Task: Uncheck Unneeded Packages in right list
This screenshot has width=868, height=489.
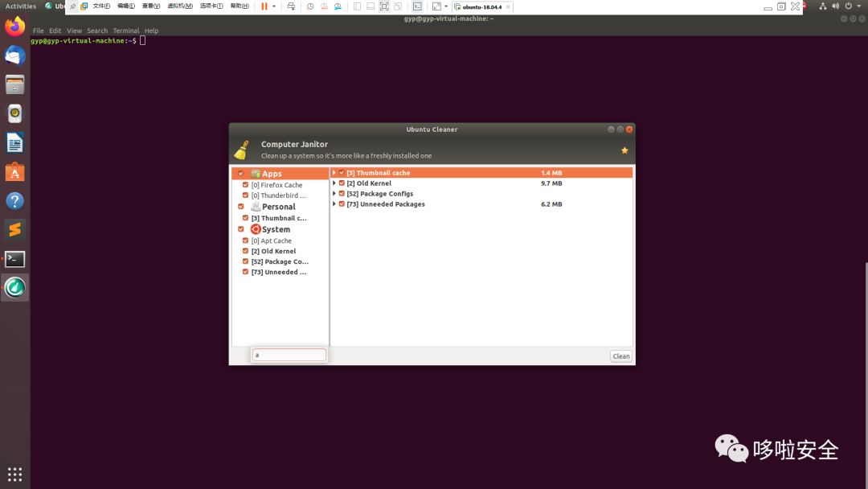Action: coord(342,203)
